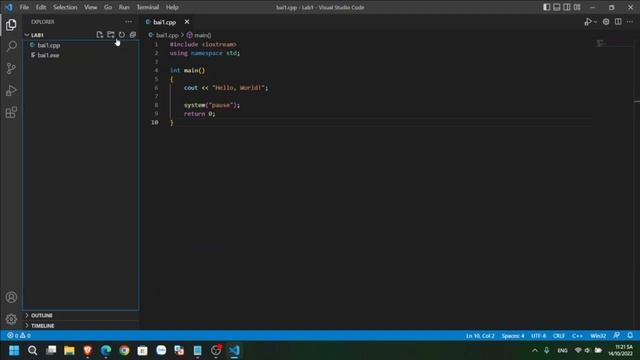Refresh the Explorer file list
Image resolution: width=640 pixels, height=360 pixels.
(122, 35)
